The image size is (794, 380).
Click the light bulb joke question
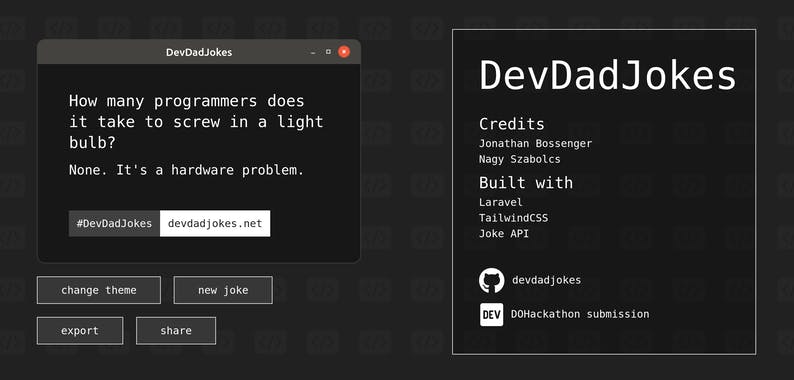196,122
